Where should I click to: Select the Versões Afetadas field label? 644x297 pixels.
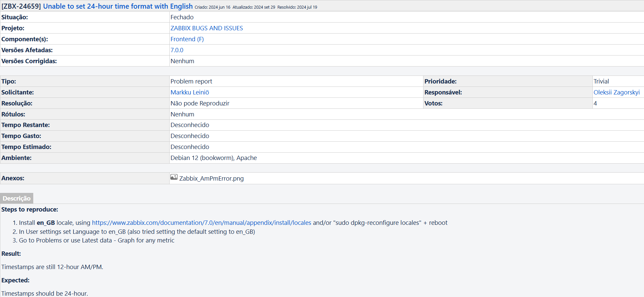(x=27, y=50)
